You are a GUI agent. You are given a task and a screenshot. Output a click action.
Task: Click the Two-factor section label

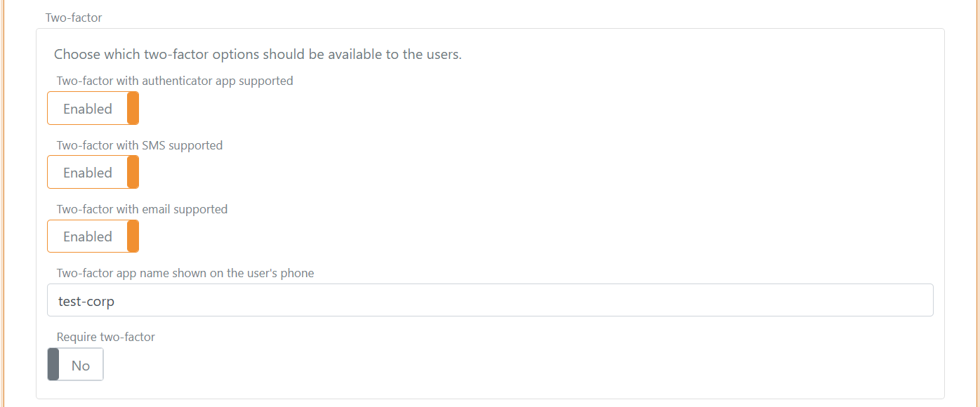(x=73, y=17)
